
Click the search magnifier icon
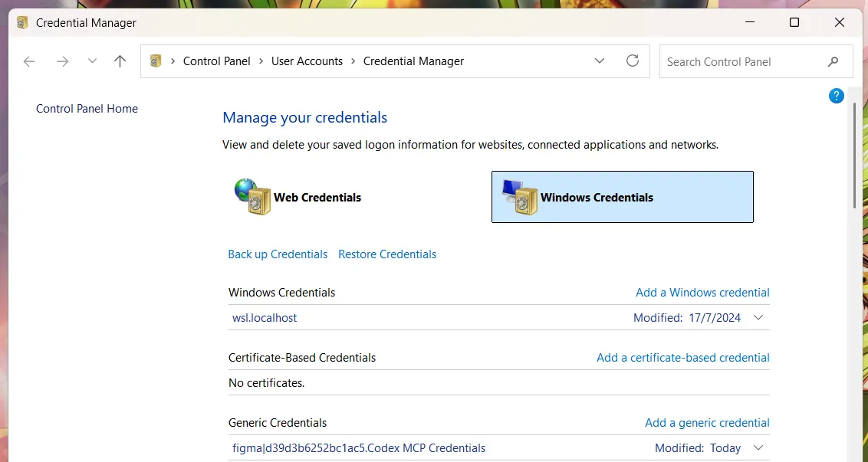[833, 61]
